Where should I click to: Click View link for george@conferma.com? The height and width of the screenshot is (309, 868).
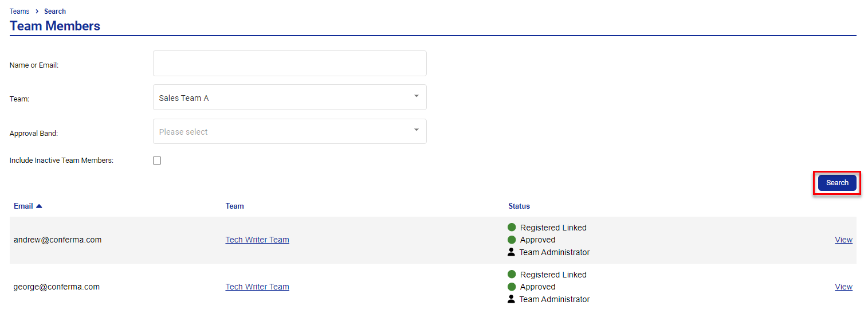tap(843, 287)
